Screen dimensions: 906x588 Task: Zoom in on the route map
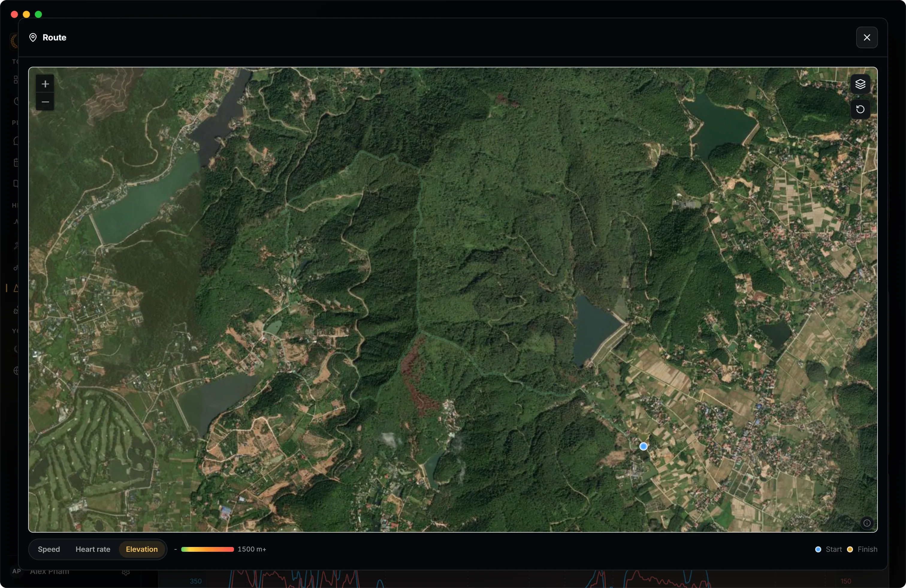tap(45, 84)
